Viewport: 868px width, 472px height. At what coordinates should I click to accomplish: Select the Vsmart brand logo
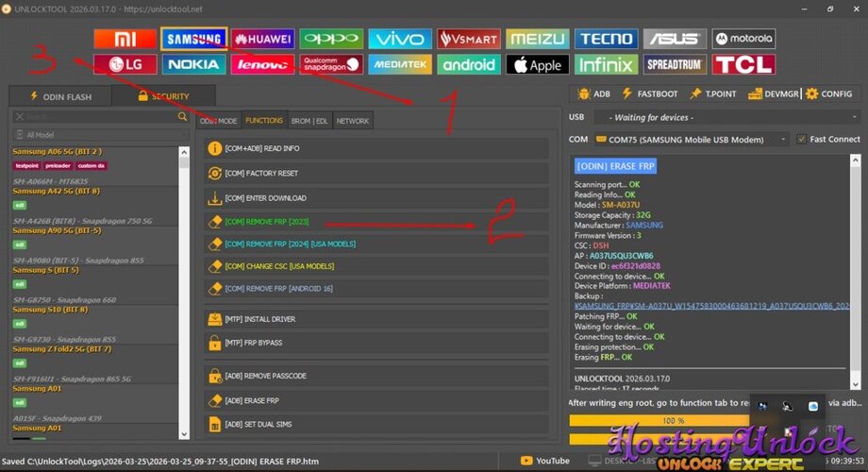[468, 39]
